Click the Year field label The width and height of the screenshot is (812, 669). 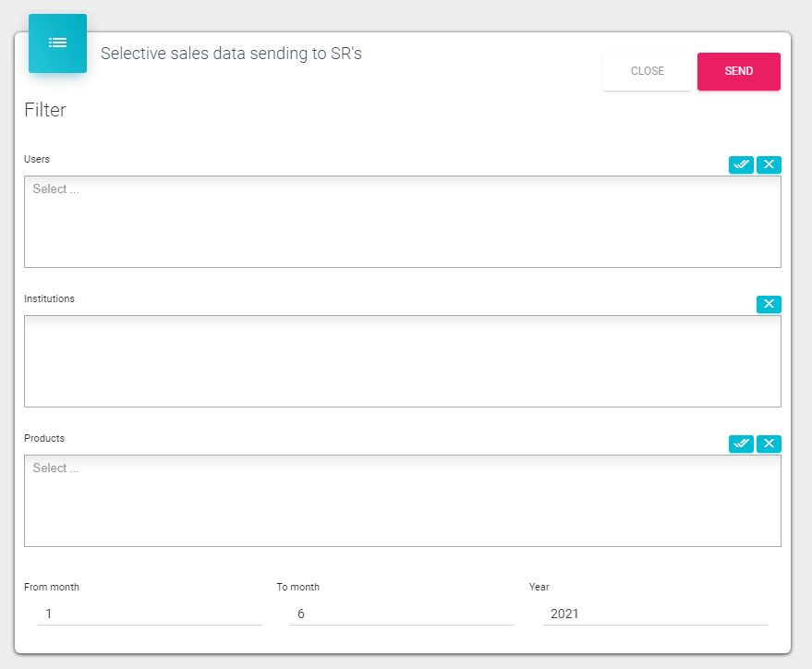coord(539,587)
